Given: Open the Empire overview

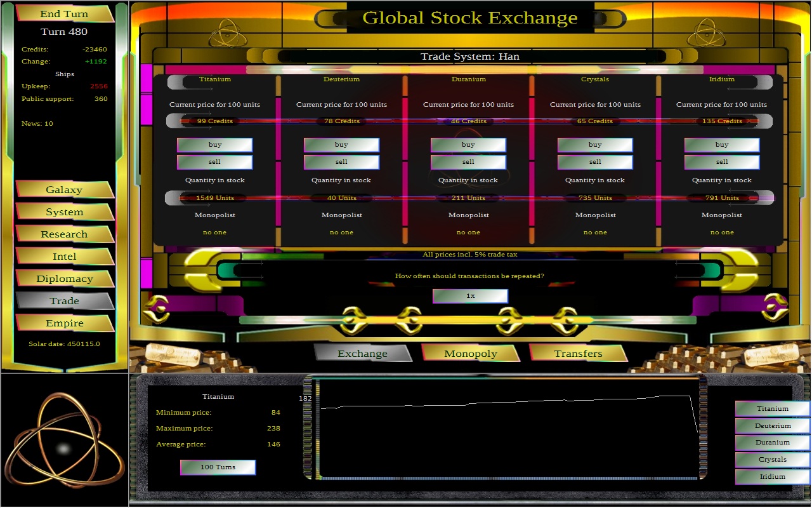Looking at the screenshot, I should point(64,323).
